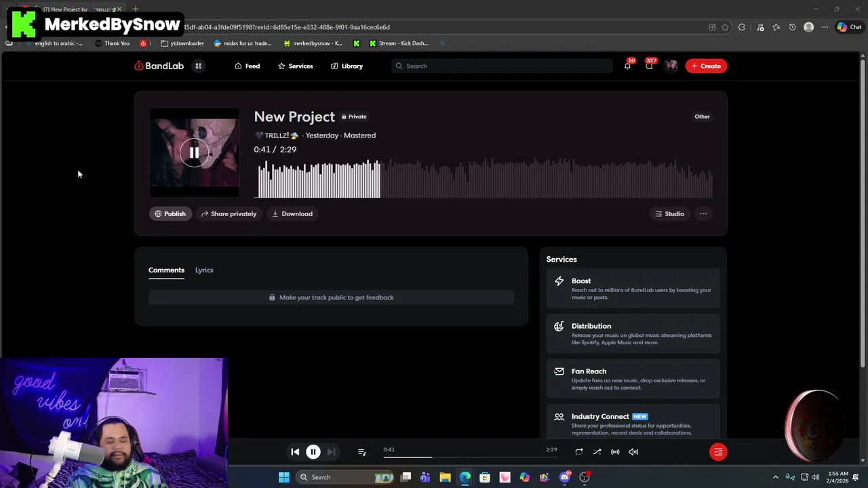The height and width of the screenshot is (488, 868).
Task: Open system volume tray icon
Action: pos(816,477)
